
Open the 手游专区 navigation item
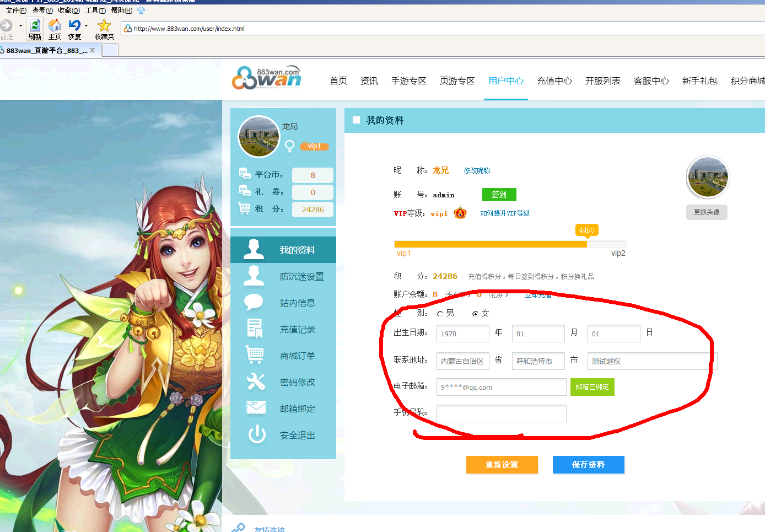pyautogui.click(x=409, y=81)
